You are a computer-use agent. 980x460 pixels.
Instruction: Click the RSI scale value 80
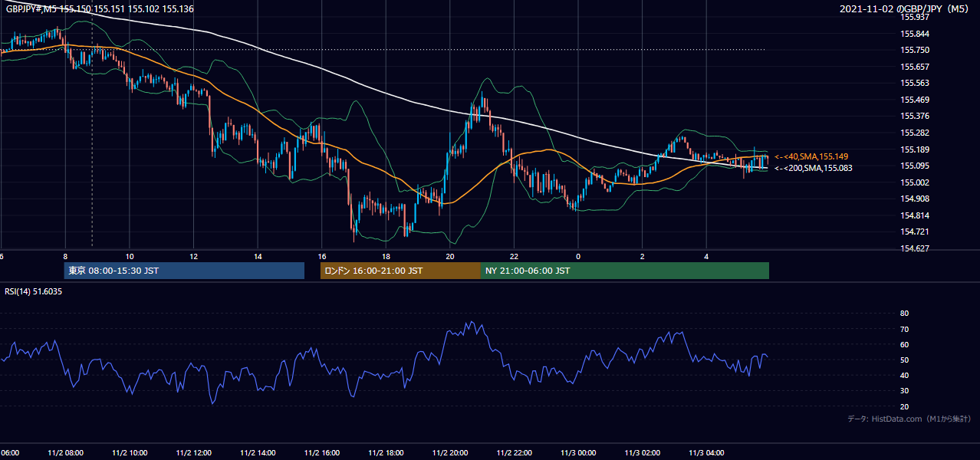click(x=905, y=314)
